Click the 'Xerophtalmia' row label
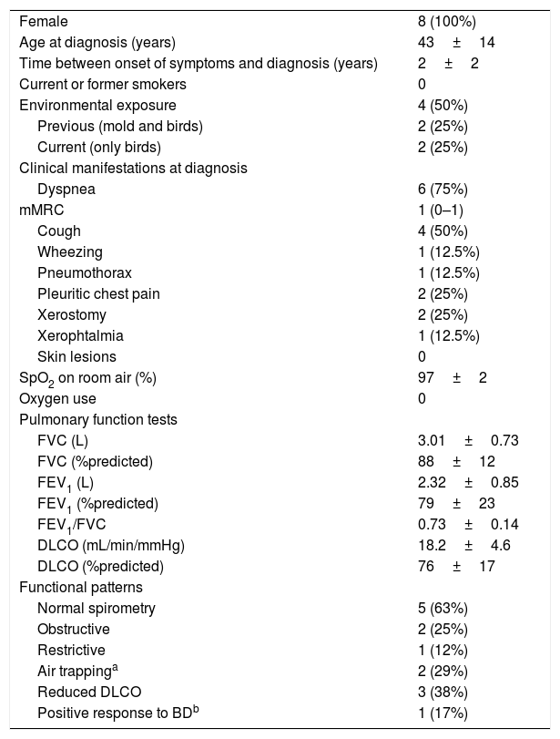This screenshot has width=560, height=739. pyautogui.click(x=80, y=336)
